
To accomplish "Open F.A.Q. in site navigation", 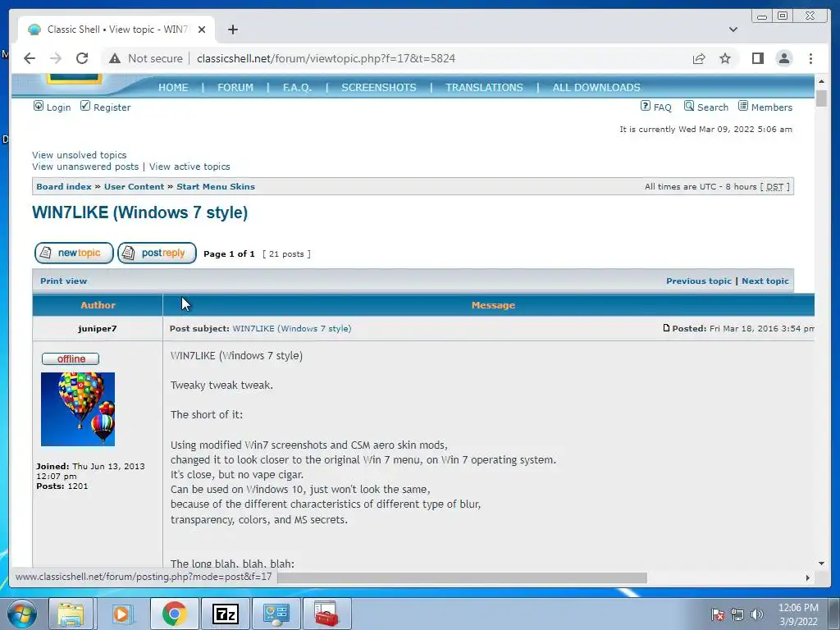I will coord(297,87).
